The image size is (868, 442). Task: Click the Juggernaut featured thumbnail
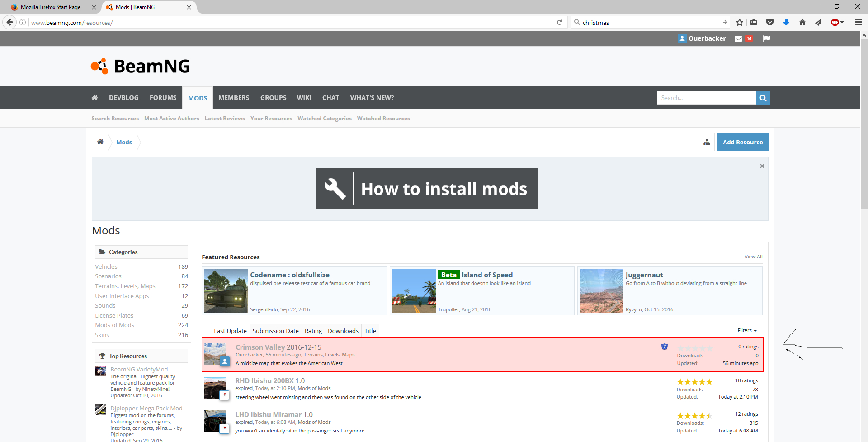602,291
